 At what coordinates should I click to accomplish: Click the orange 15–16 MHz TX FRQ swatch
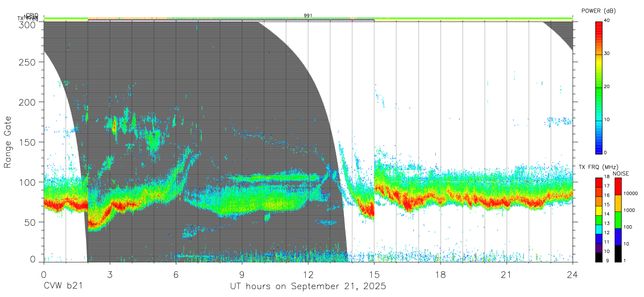click(598, 201)
